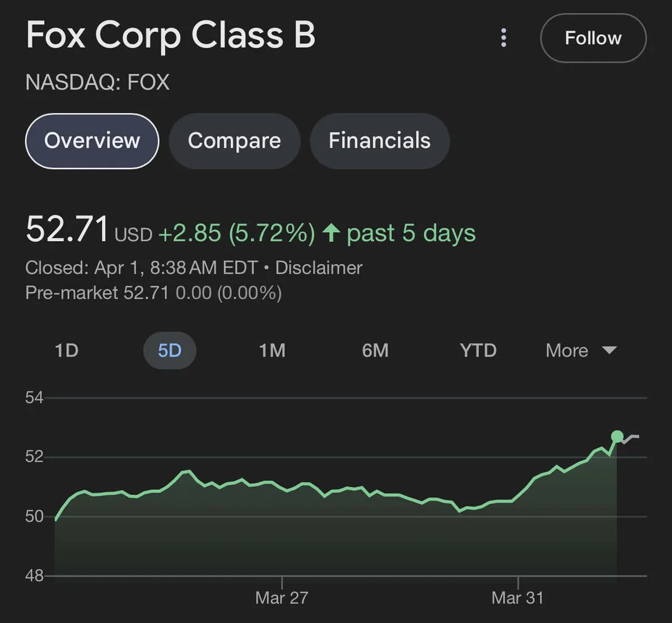Viewport: 672px width, 623px height.
Task: Click the green up arrow icon
Action: tap(332, 233)
